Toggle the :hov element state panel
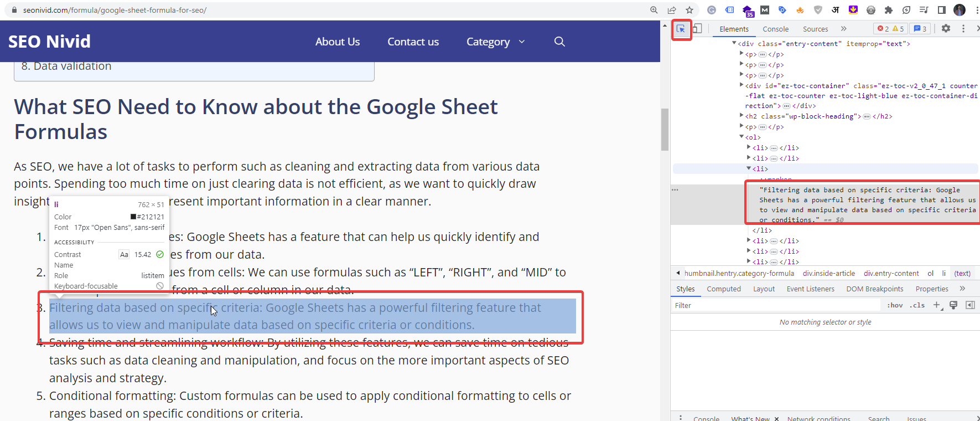The height and width of the screenshot is (421, 980). (x=895, y=305)
